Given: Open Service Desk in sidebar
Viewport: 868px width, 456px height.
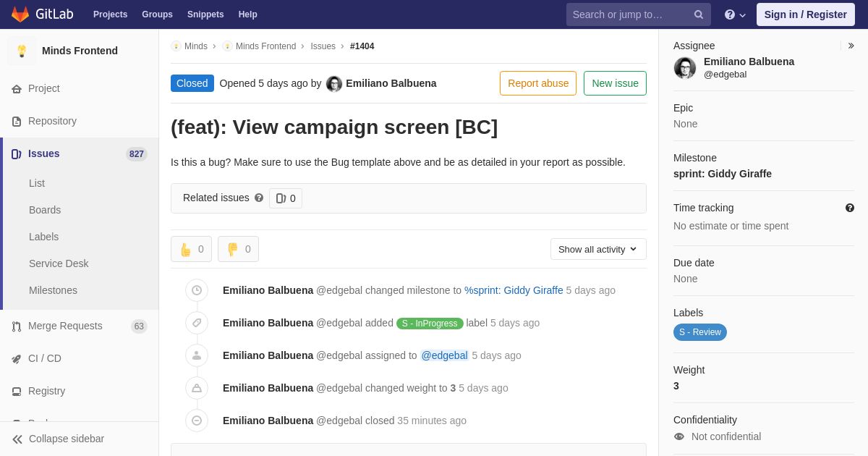Looking at the screenshot, I should [x=59, y=263].
